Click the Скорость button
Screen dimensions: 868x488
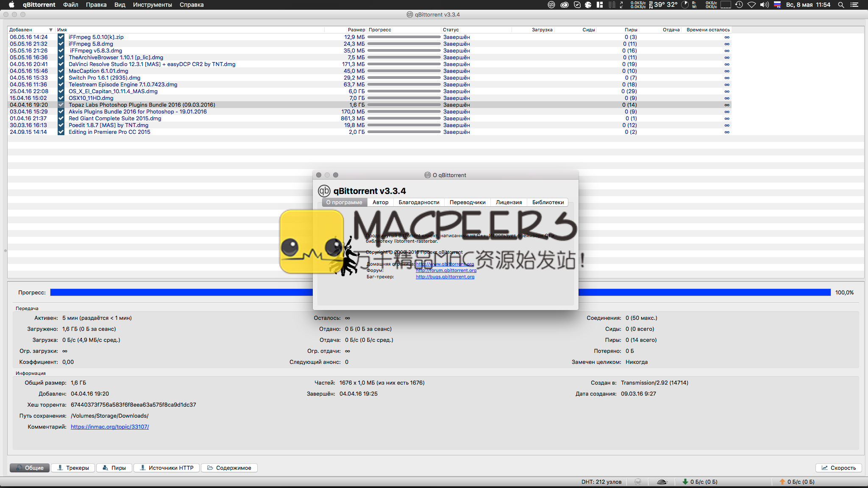(838, 468)
